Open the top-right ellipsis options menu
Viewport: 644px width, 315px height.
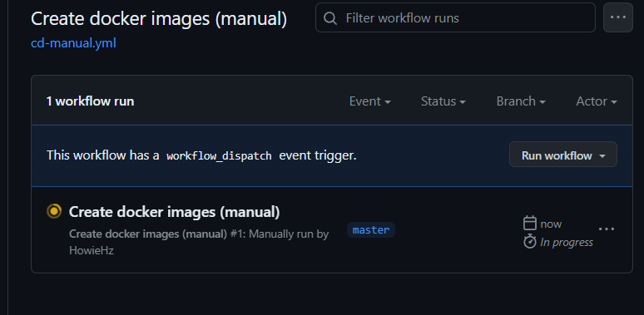[x=617, y=17]
